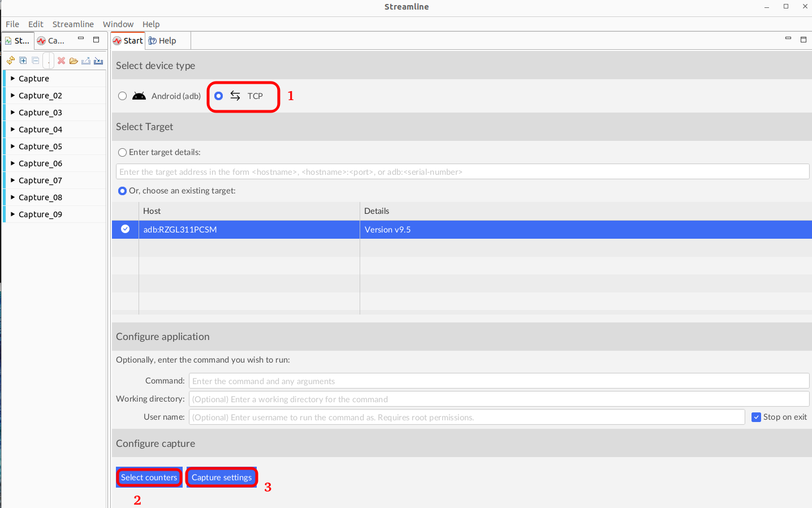
Task: Expand the Capture_07 tree item
Action: point(12,180)
